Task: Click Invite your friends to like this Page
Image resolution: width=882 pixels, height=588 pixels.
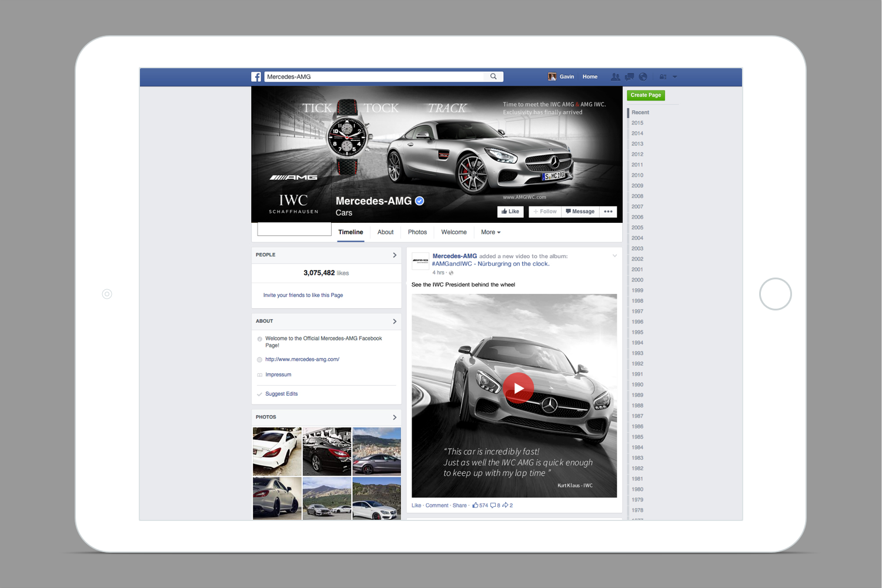Action: pyautogui.click(x=303, y=295)
